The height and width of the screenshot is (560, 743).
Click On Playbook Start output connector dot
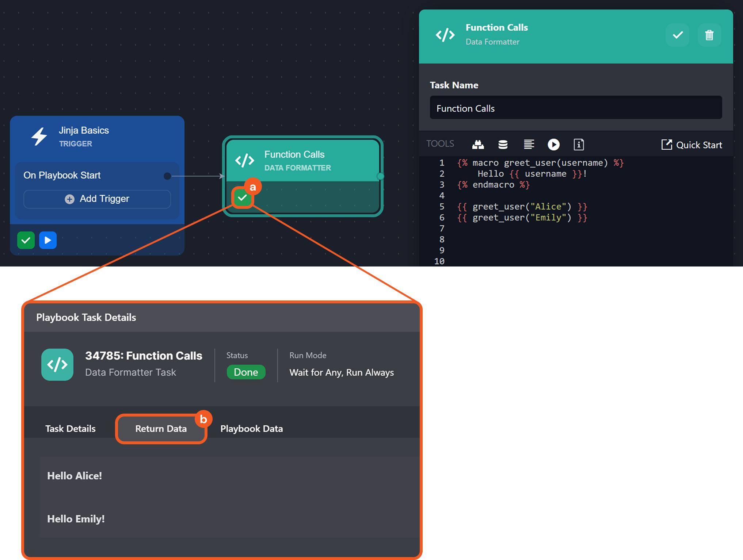coord(167,176)
